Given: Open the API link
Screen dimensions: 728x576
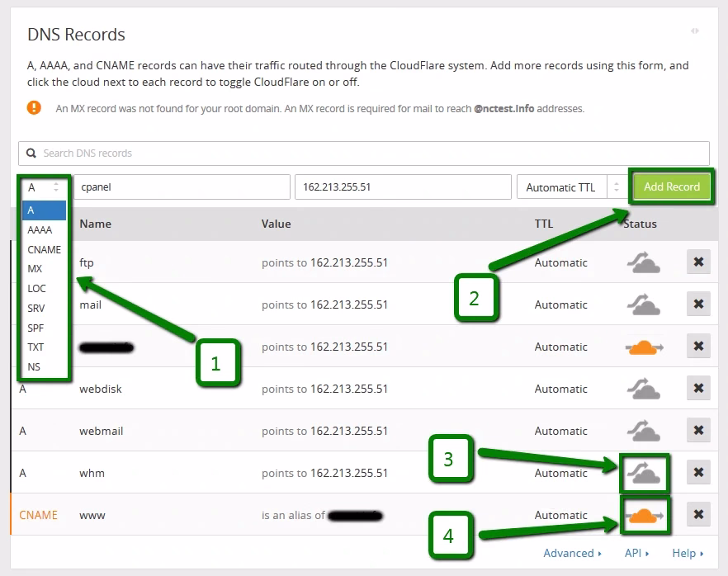Looking at the screenshot, I should pos(636,553).
